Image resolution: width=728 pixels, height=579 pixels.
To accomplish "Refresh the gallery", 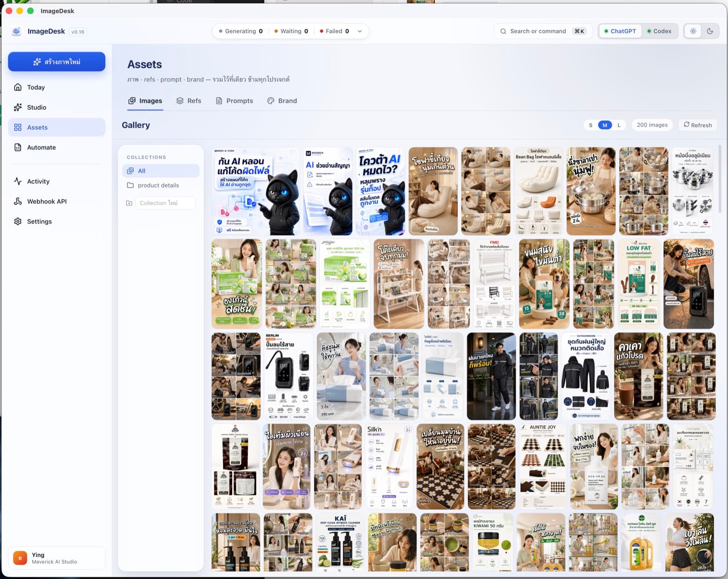I will [x=698, y=125].
